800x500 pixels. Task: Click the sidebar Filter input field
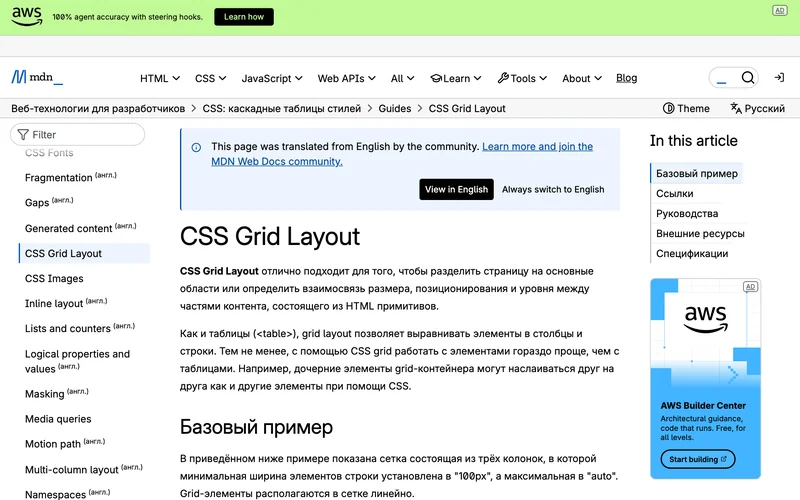coord(78,135)
